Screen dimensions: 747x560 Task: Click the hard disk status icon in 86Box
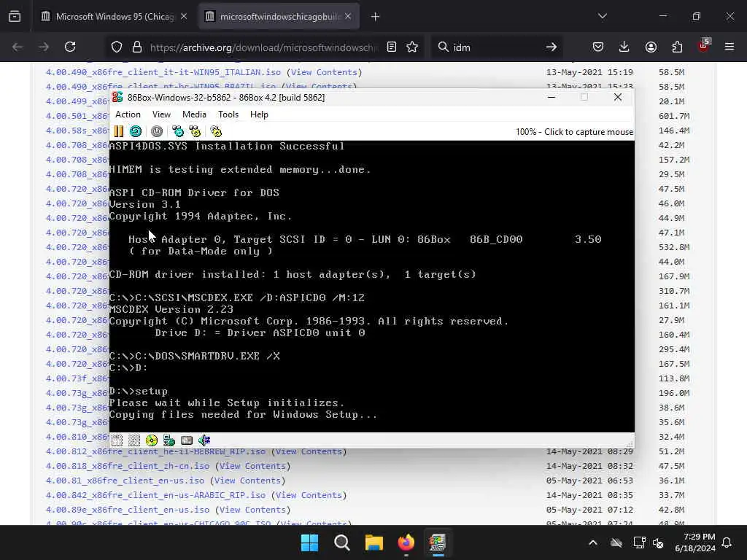[186, 440]
